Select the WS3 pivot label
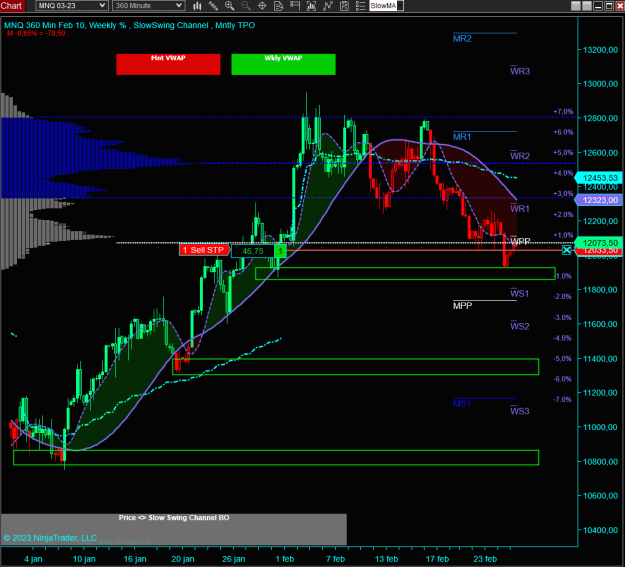The height and width of the screenshot is (567, 625). click(x=520, y=411)
